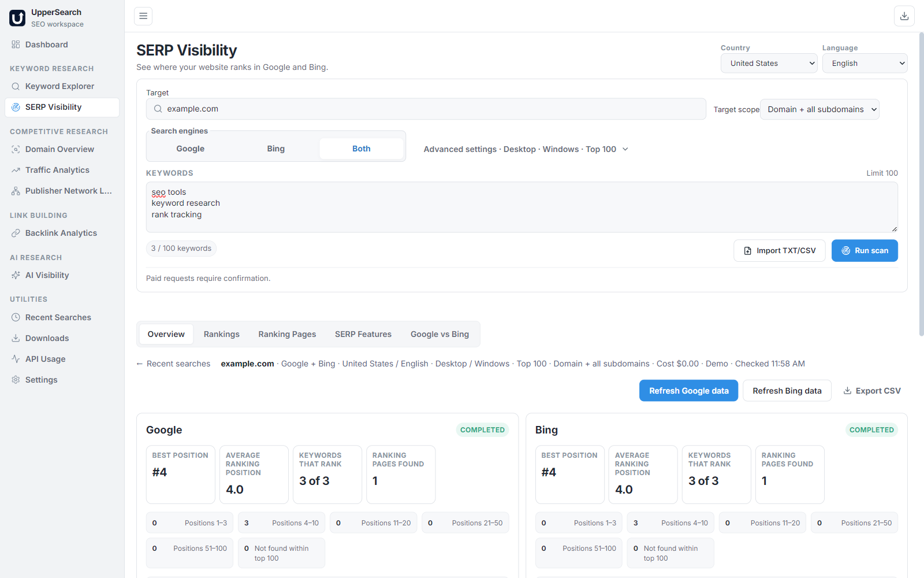The image size is (924, 578).
Task: Select Both search engines option
Action: [362, 149]
